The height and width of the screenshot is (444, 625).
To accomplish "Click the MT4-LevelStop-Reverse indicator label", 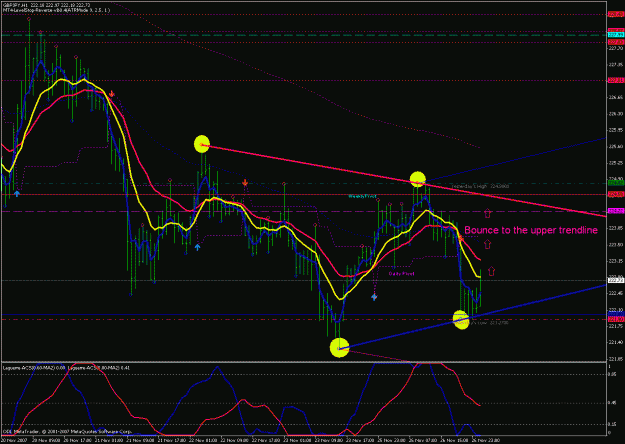I will 56,10.
